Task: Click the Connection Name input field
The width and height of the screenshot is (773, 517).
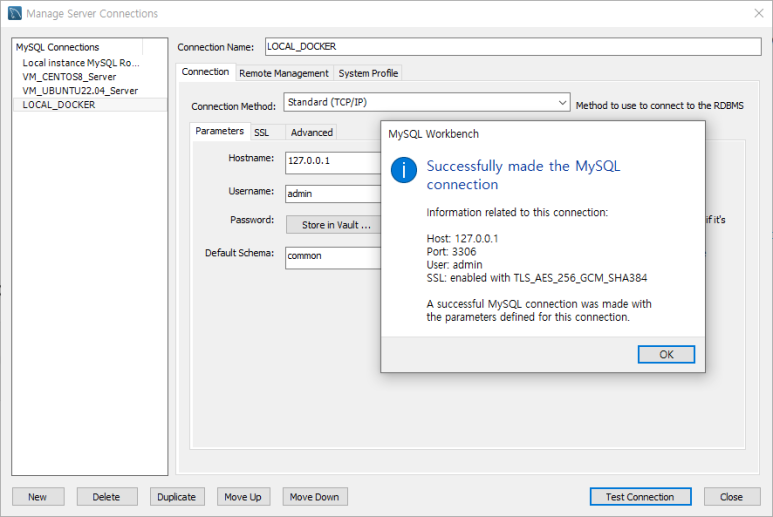Action: (513, 47)
